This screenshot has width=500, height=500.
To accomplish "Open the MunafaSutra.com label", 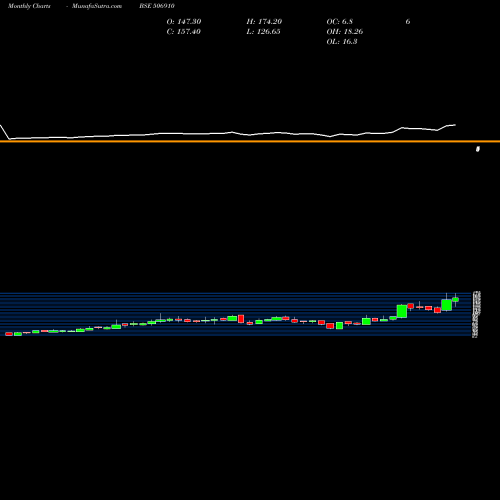I will tap(97, 6).
